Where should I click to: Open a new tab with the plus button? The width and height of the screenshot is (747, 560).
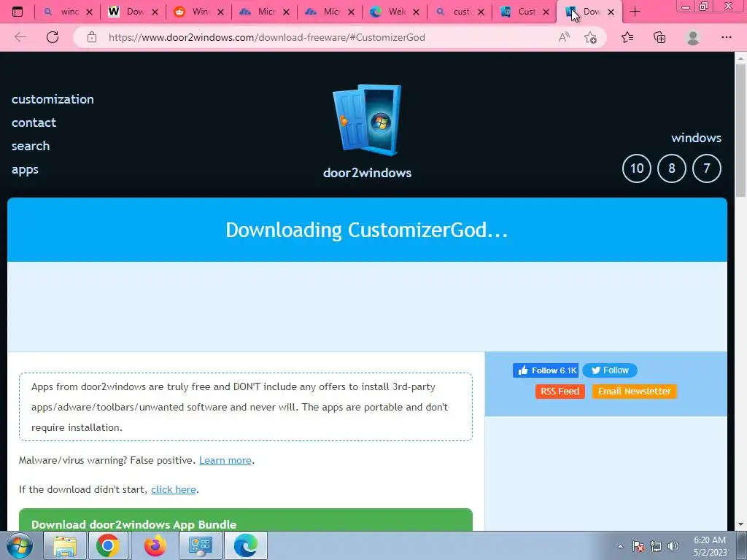click(x=635, y=12)
